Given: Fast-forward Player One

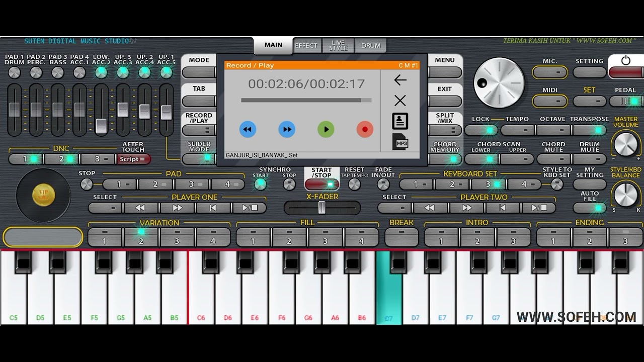Looking at the screenshot, I should click(x=177, y=208).
